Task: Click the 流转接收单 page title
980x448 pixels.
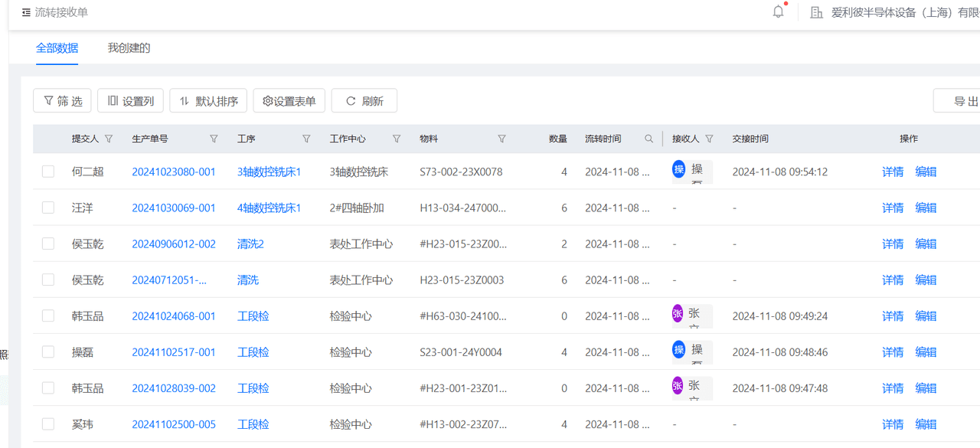Action: click(x=61, y=12)
